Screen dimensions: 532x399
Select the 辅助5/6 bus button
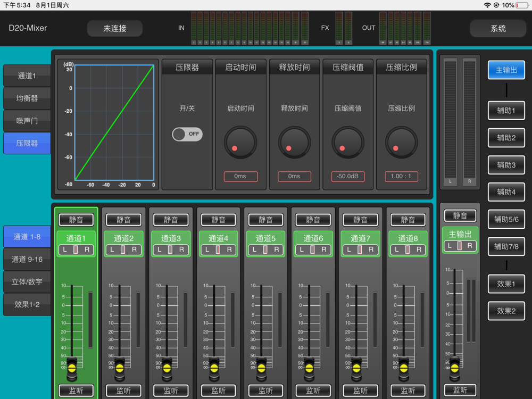pyautogui.click(x=506, y=220)
